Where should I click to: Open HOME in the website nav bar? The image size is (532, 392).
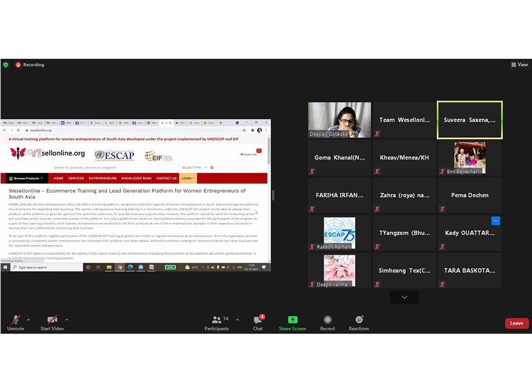point(59,178)
